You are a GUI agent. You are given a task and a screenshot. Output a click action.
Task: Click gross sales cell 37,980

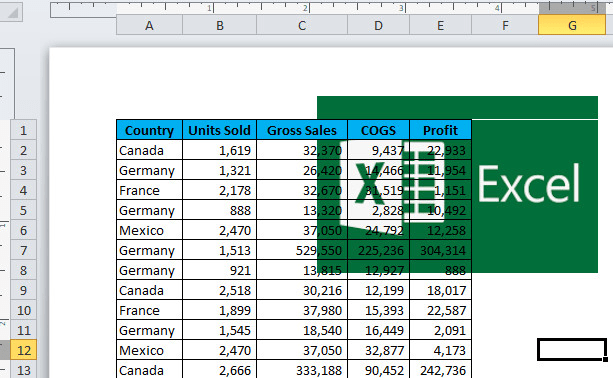(302, 310)
